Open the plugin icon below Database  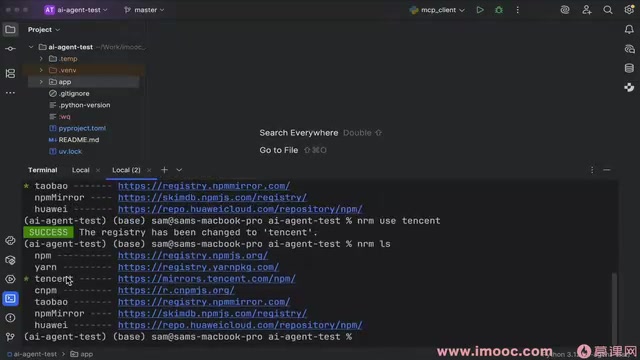(629, 87)
